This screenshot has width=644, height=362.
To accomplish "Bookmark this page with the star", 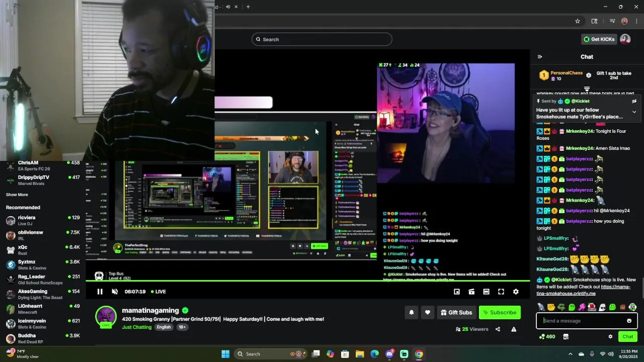I will point(578,21).
